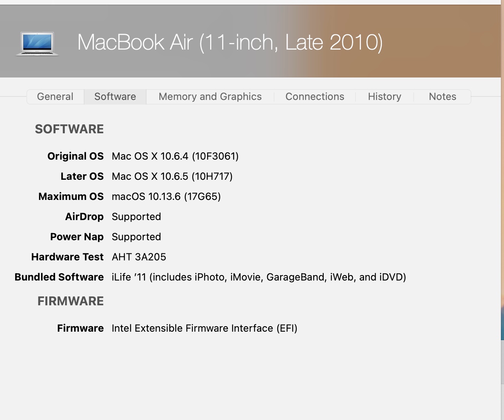Click the AirDrop Supported value
The width and height of the screenshot is (504, 420).
136,217
